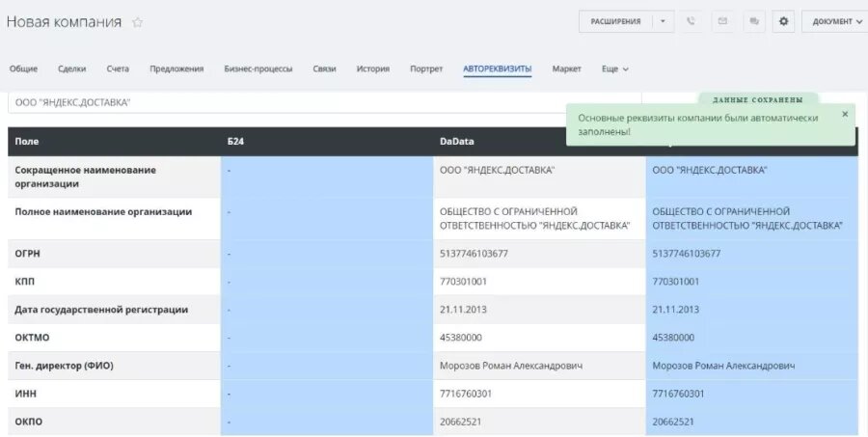Select DaData registration date 21.11.2013
Image resolution: width=868 pixels, height=437 pixels.
[x=539, y=310]
